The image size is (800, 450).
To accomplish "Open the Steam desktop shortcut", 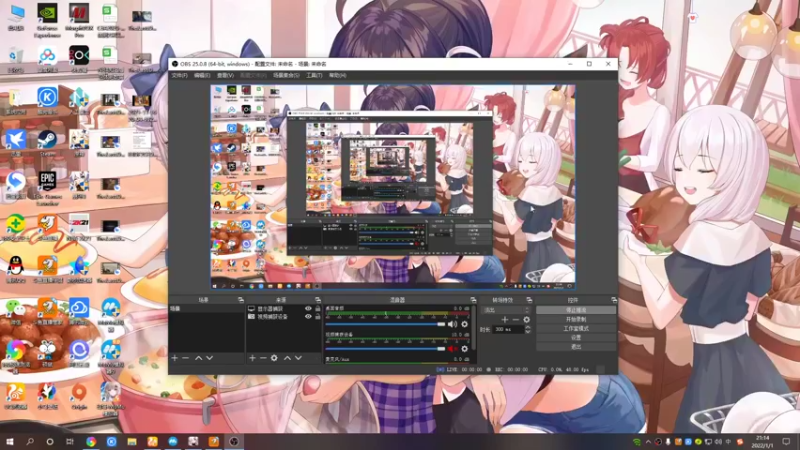I will pyautogui.click(x=47, y=143).
